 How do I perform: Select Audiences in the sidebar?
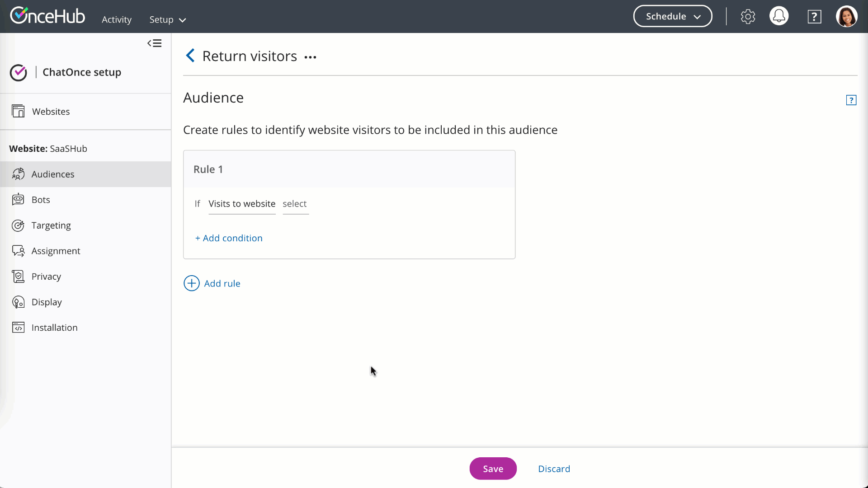click(x=53, y=174)
